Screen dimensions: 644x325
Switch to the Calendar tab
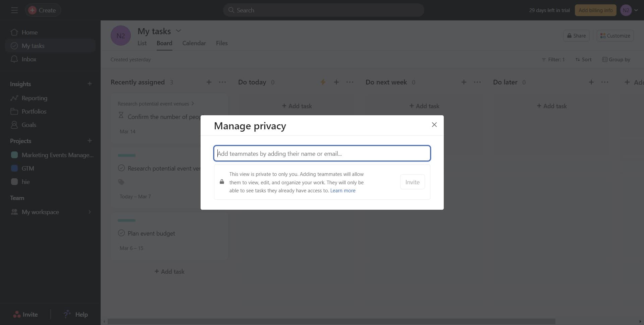[x=194, y=43]
